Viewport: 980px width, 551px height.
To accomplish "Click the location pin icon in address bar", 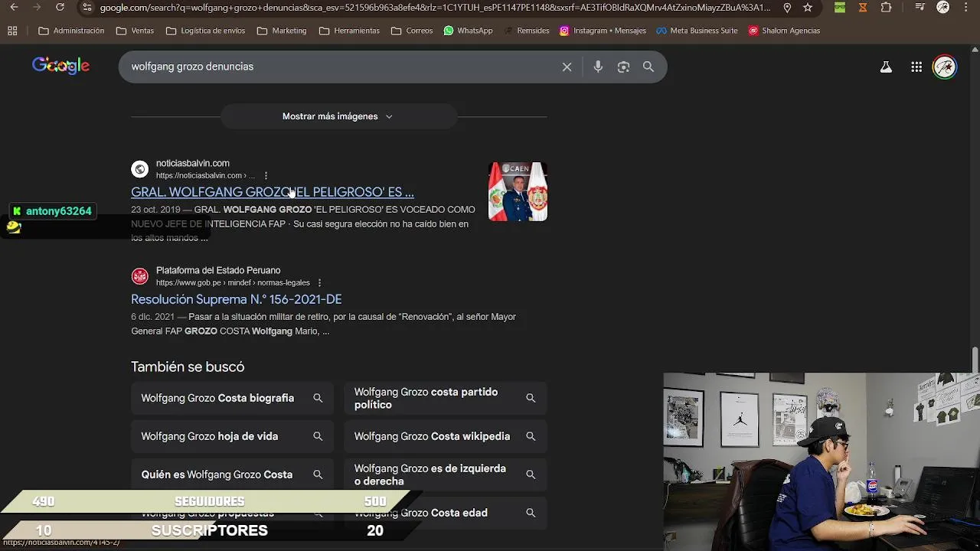I will point(787,8).
